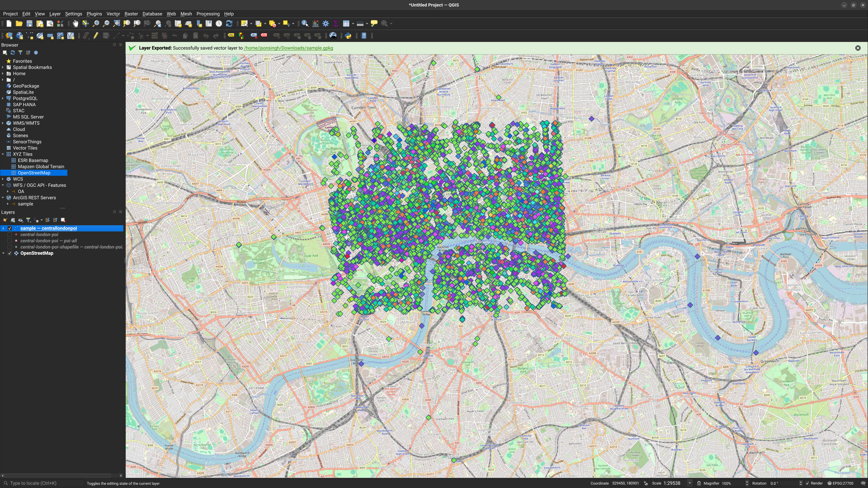This screenshot has width=868, height=488.
Task: Toggle layer labeling options yellow abc icon
Action: click(231, 35)
